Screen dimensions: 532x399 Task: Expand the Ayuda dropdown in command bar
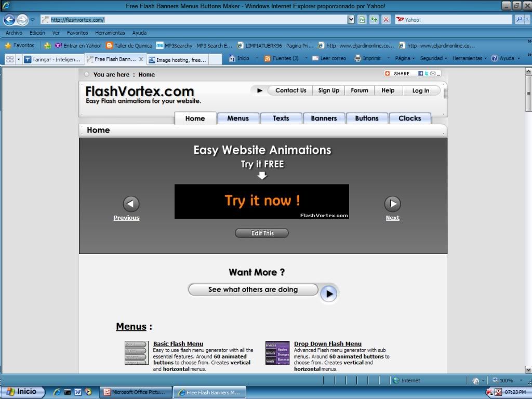[x=506, y=58]
